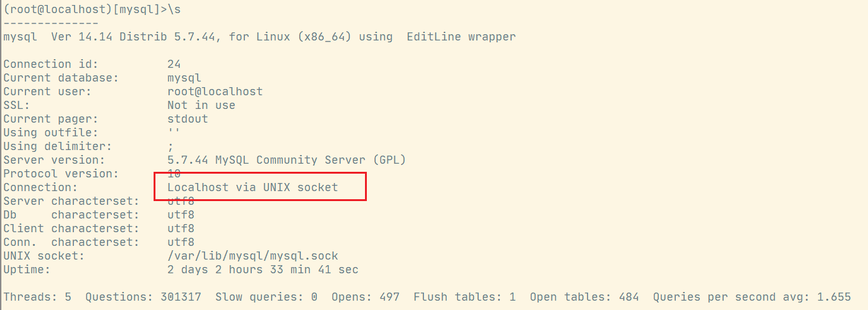The height and width of the screenshot is (310, 868).
Task: Click the Using delimiter semicolon value
Action: [170, 147]
